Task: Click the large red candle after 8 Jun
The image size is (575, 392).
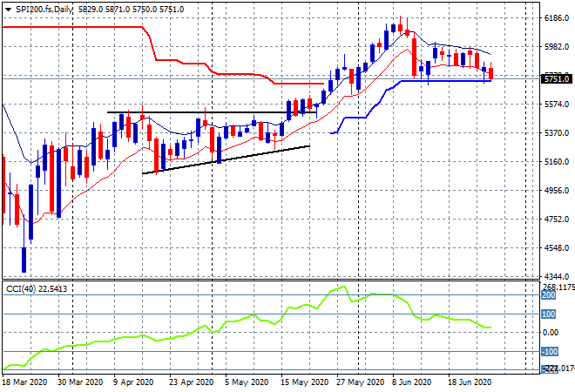Action: pyautogui.click(x=415, y=57)
